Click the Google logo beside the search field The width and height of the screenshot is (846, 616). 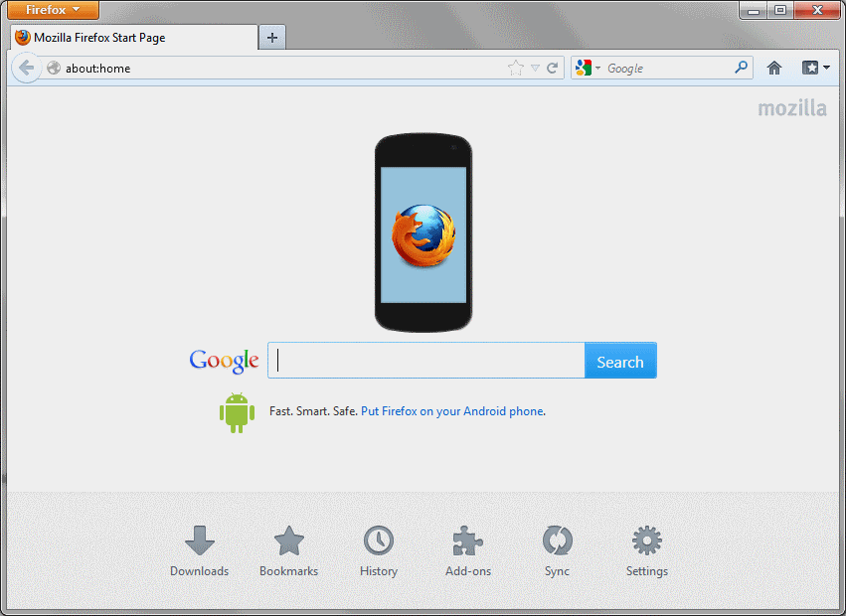click(224, 361)
